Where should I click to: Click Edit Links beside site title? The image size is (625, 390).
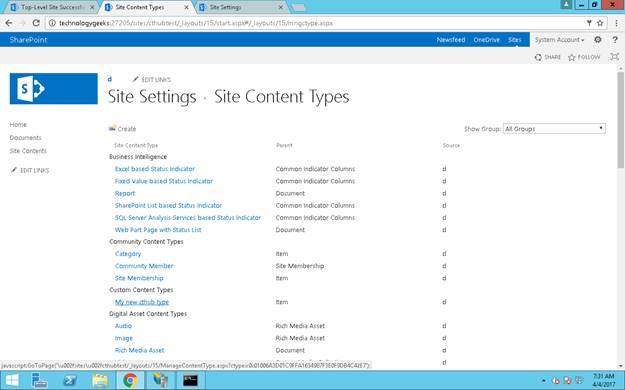(x=152, y=79)
